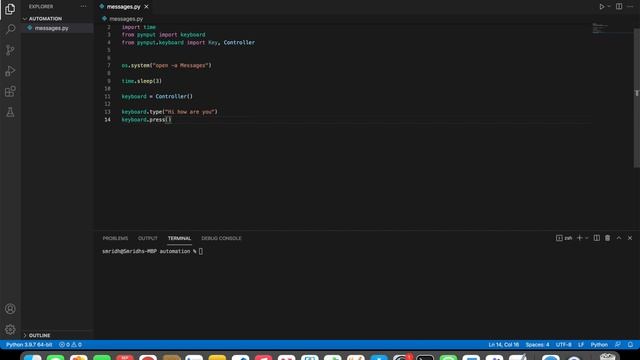Open the Source Control view
Image resolution: width=640 pixels, height=360 pixels.
point(10,50)
